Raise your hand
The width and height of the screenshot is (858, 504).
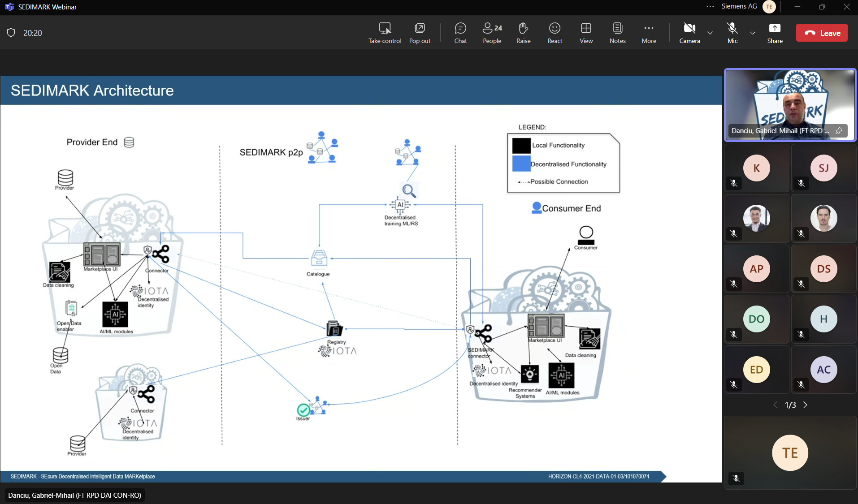click(x=523, y=33)
